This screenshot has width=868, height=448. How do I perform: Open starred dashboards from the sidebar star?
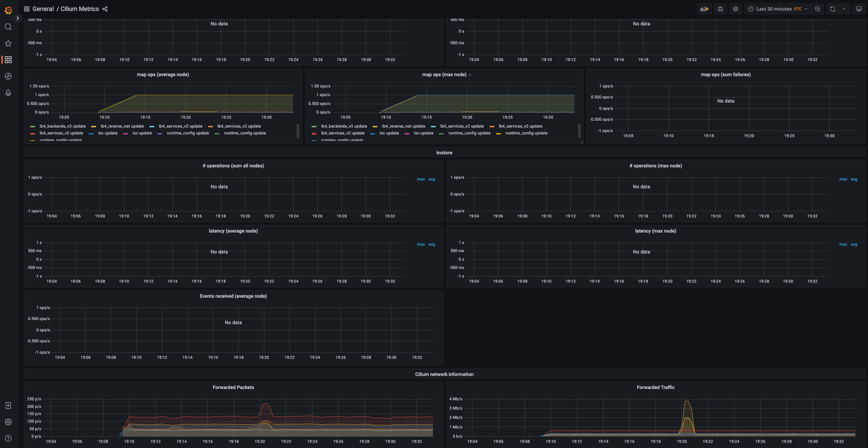click(8, 43)
